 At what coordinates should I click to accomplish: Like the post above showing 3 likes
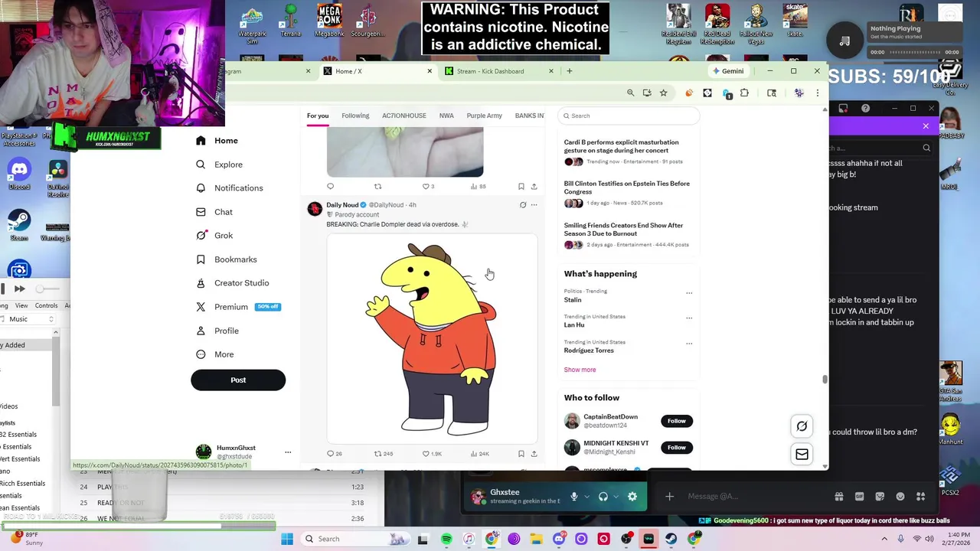pyautogui.click(x=428, y=186)
